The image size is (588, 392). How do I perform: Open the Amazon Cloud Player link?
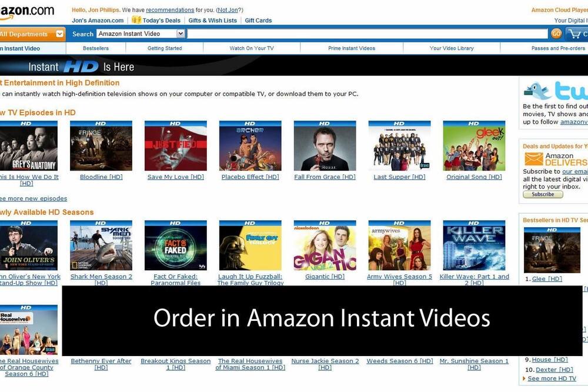point(559,10)
